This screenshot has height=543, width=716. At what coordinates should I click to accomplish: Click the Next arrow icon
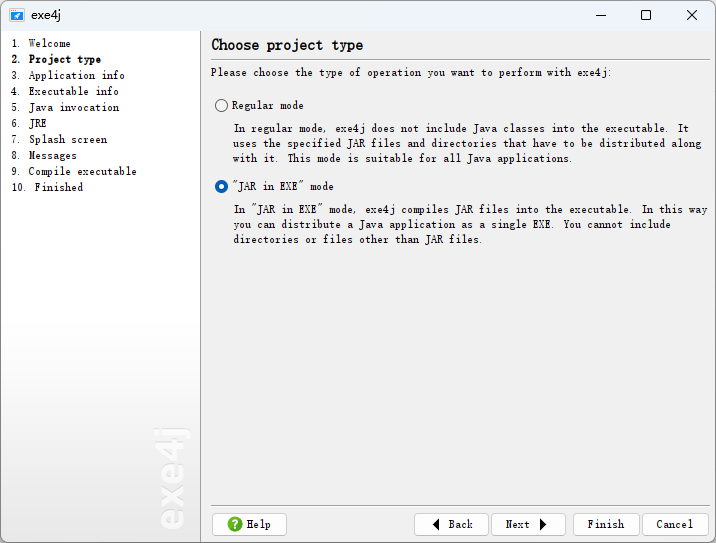[x=543, y=524]
